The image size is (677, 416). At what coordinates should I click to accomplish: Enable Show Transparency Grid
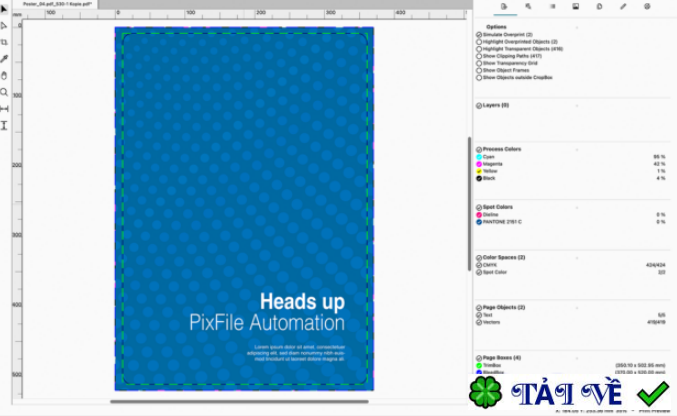pos(479,63)
